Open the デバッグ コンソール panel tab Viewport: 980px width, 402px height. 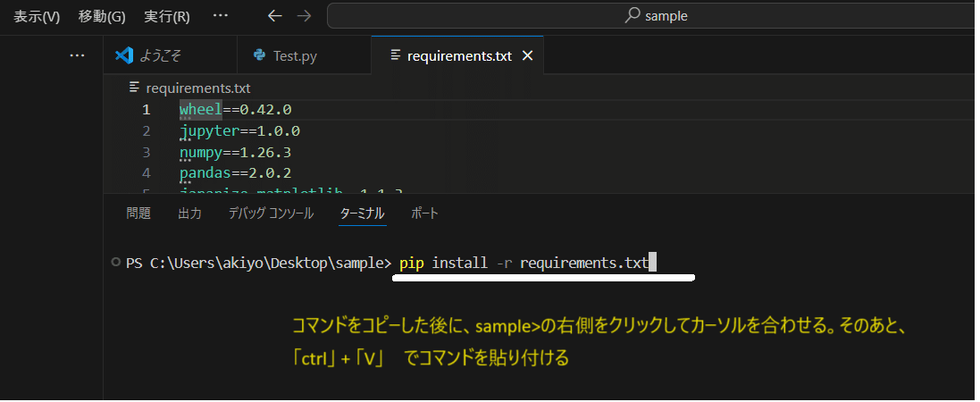271,214
